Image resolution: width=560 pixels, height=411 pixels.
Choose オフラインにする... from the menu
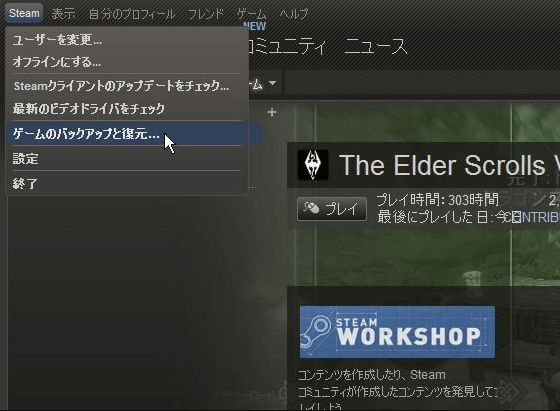(127, 62)
